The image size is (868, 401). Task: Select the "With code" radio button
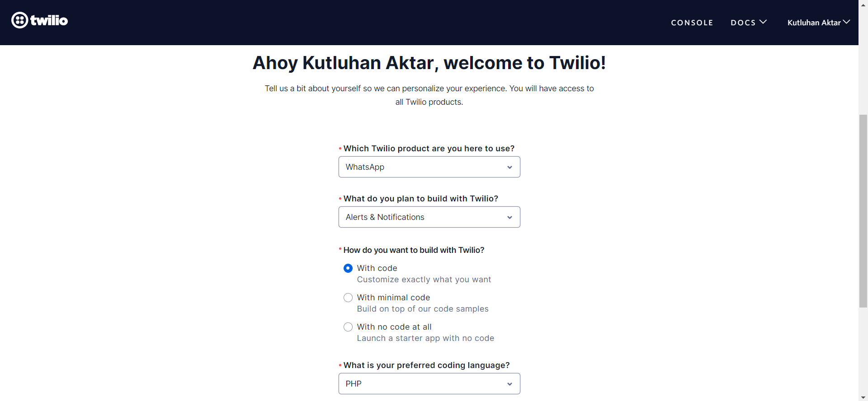click(x=348, y=268)
